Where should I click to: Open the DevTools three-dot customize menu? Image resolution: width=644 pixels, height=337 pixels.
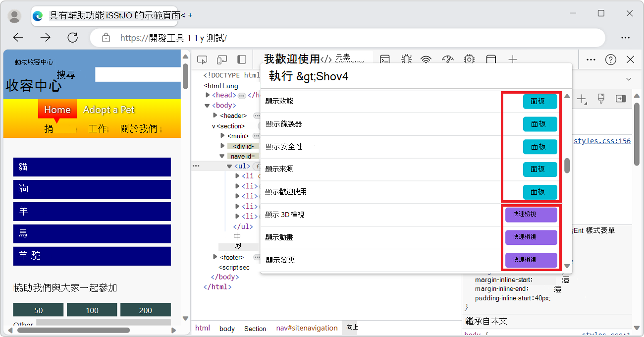point(591,59)
